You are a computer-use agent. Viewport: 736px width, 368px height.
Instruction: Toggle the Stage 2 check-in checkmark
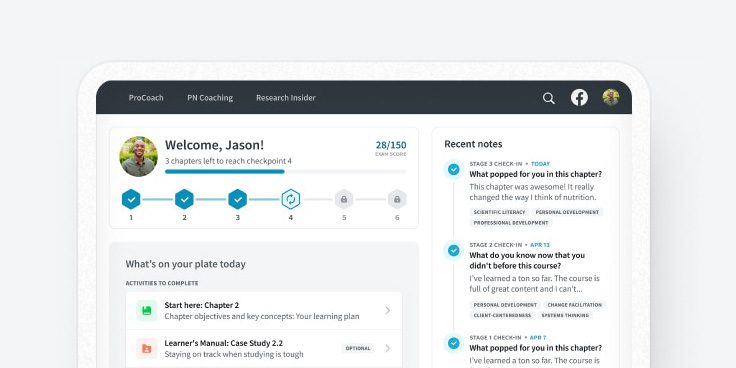coord(453,251)
